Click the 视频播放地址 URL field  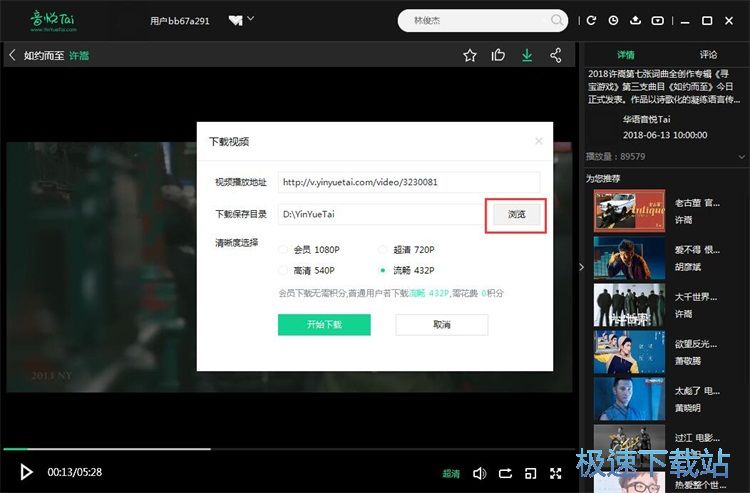pos(409,182)
